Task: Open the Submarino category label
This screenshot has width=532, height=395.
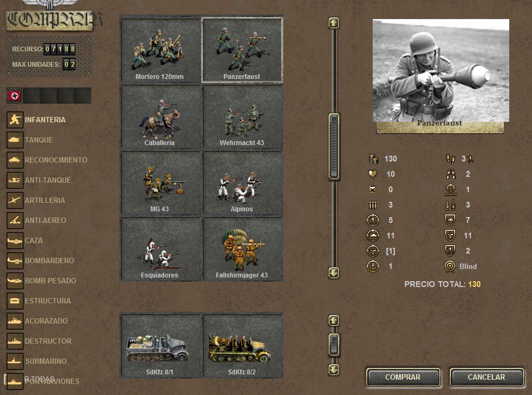Action: click(46, 361)
